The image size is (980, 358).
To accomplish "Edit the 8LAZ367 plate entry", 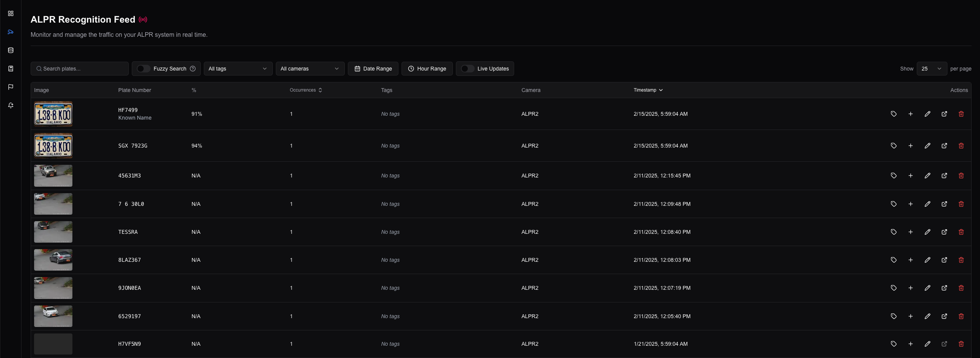I will (x=927, y=260).
